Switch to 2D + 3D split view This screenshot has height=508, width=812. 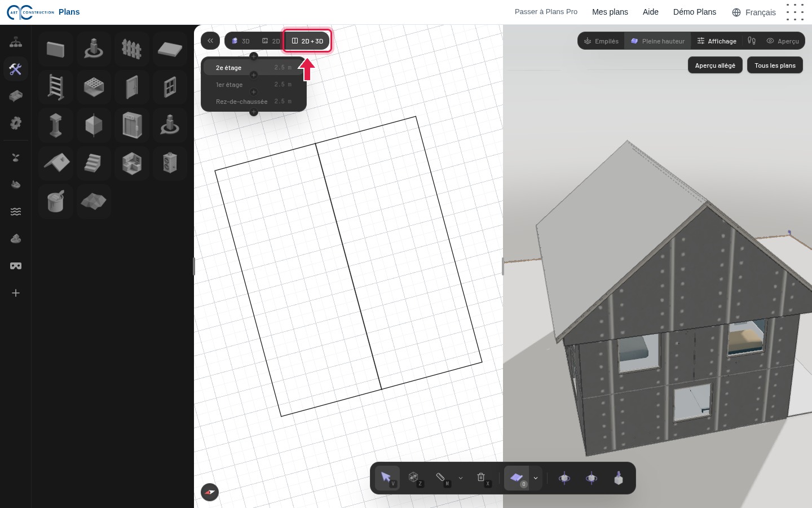[x=307, y=41]
